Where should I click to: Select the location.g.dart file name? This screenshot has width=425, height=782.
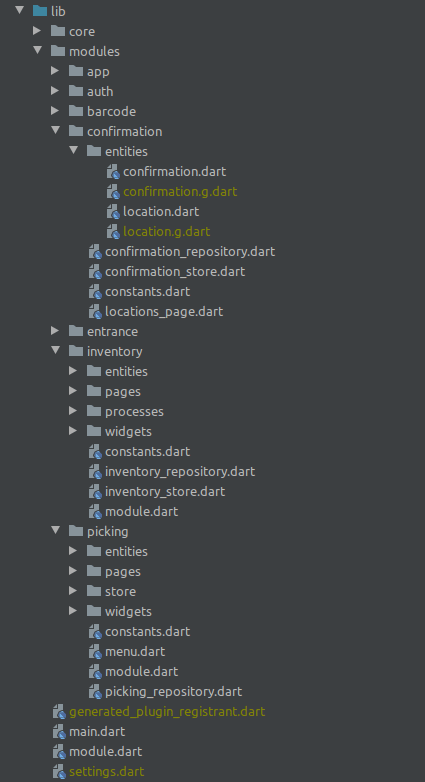point(167,231)
